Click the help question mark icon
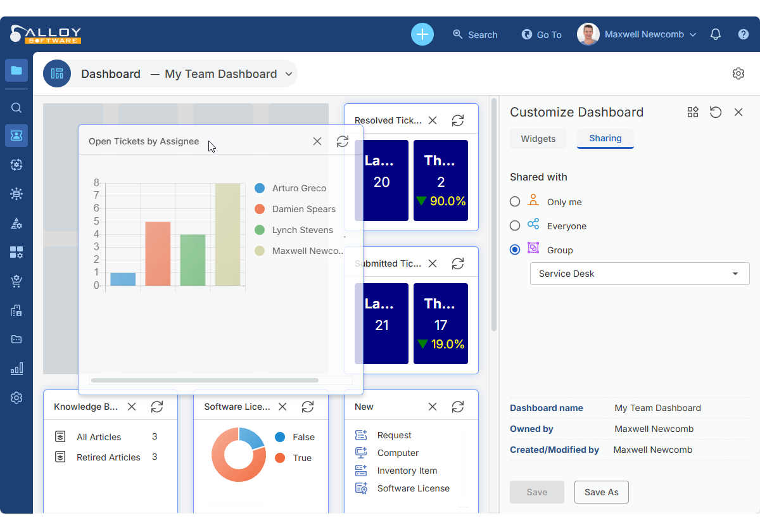760x532 pixels. point(744,34)
